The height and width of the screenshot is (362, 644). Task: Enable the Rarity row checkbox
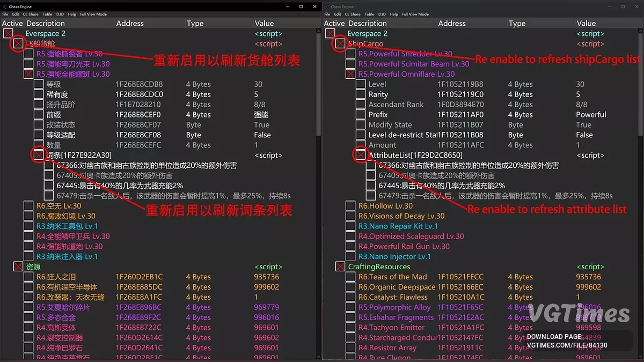point(361,94)
